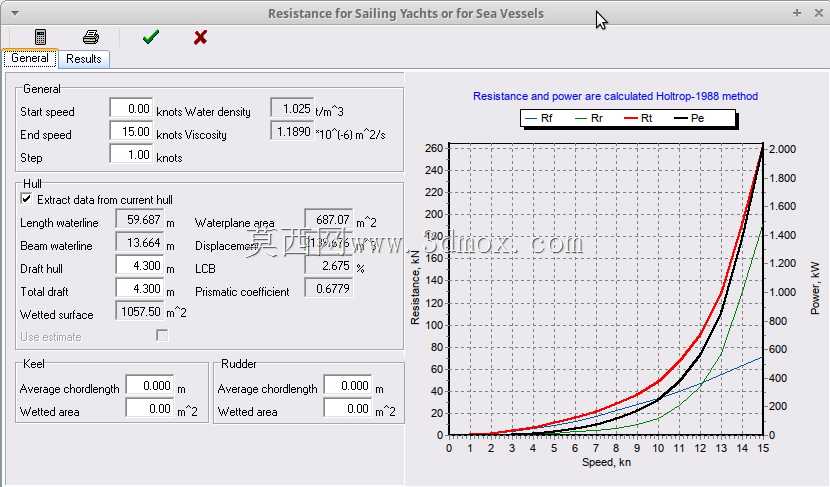Screen dimensions: 830x487
Task: Edit Rudder Average chordlength field
Action: (348, 385)
